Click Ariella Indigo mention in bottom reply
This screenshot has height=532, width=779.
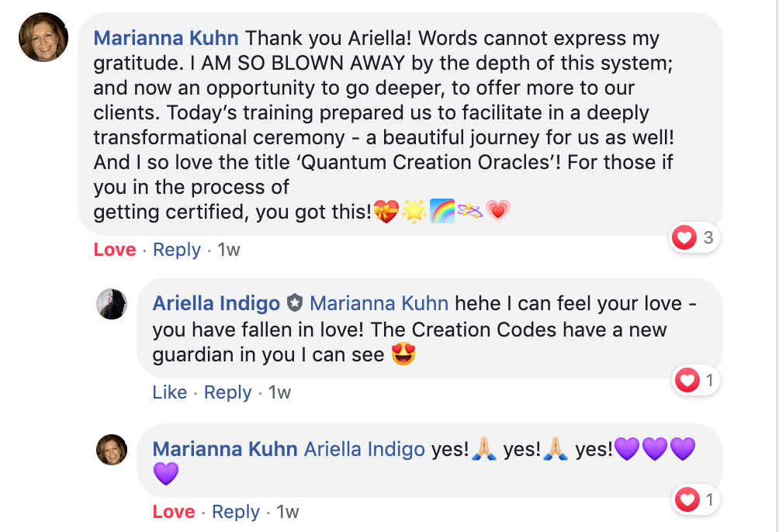(x=365, y=449)
